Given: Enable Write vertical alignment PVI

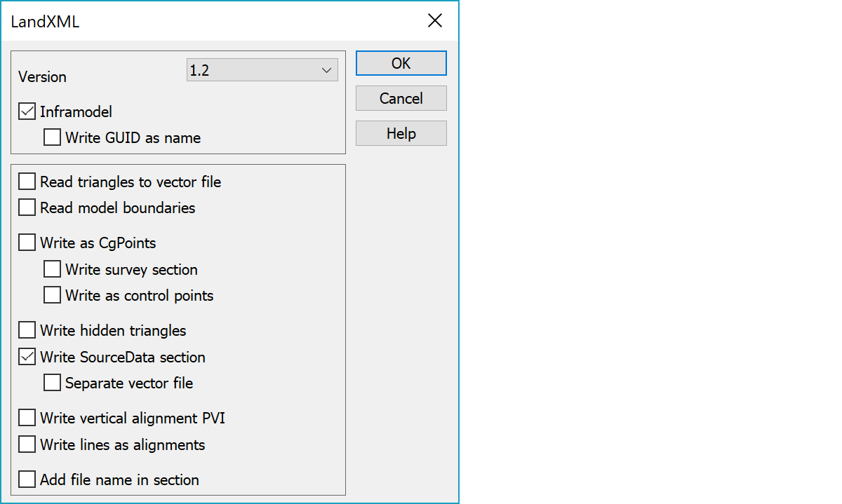Looking at the screenshot, I should click(x=27, y=418).
